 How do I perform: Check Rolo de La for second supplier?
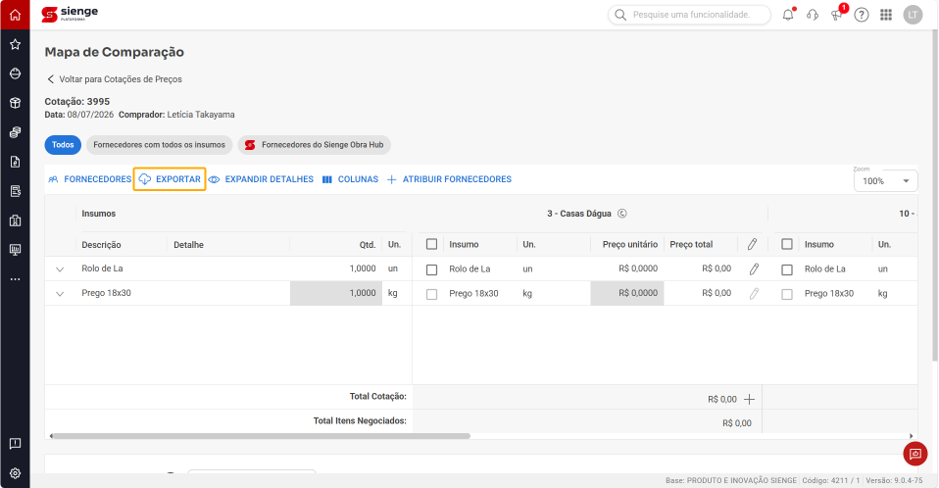tap(787, 269)
